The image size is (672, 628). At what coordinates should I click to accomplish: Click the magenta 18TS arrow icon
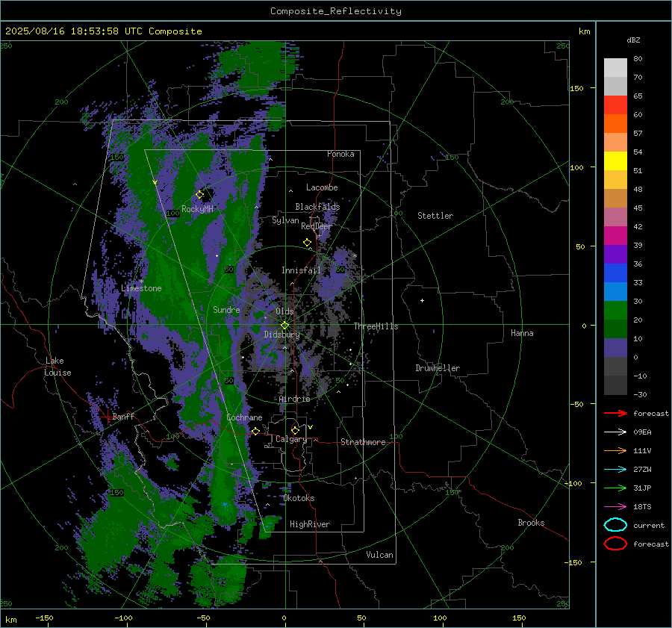tap(615, 507)
